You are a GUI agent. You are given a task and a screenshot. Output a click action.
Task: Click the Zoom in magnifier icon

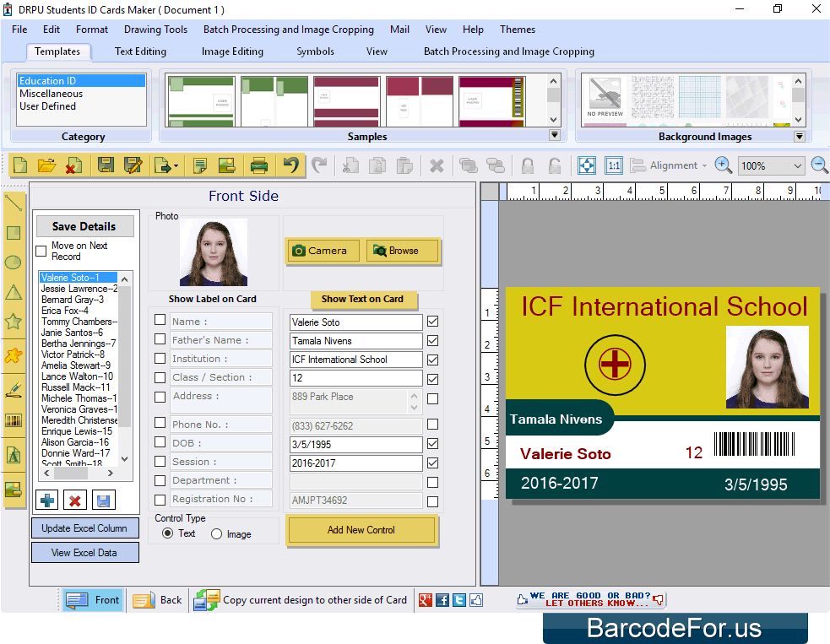point(723,165)
